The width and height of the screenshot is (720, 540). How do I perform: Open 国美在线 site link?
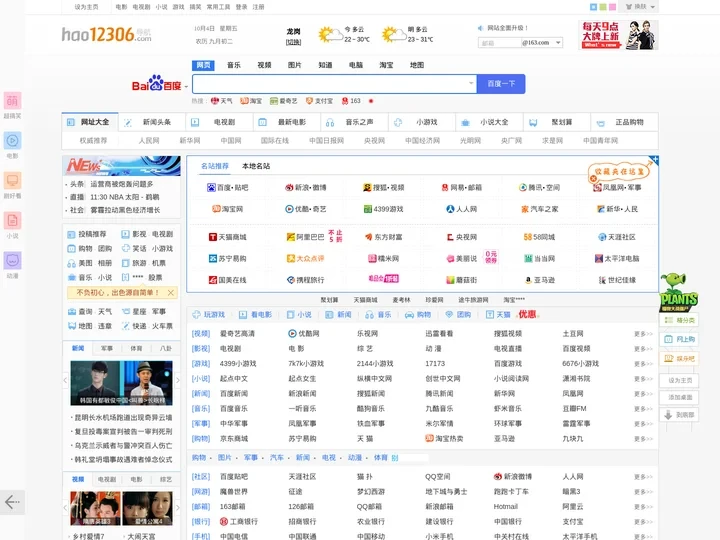coord(228,280)
